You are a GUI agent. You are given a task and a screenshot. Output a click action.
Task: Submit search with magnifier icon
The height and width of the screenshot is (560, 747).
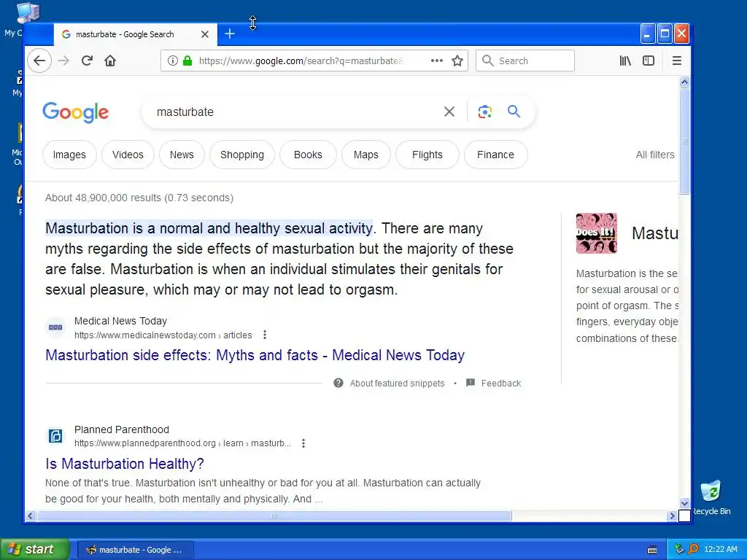coord(514,112)
